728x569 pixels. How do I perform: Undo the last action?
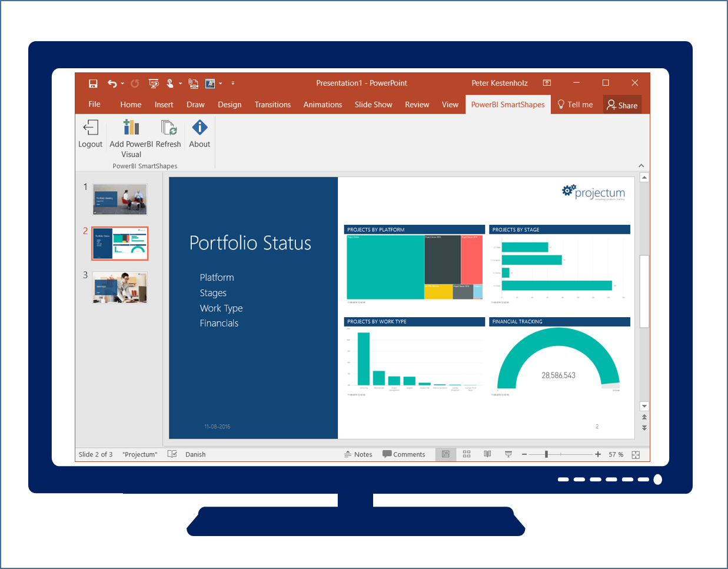click(112, 83)
